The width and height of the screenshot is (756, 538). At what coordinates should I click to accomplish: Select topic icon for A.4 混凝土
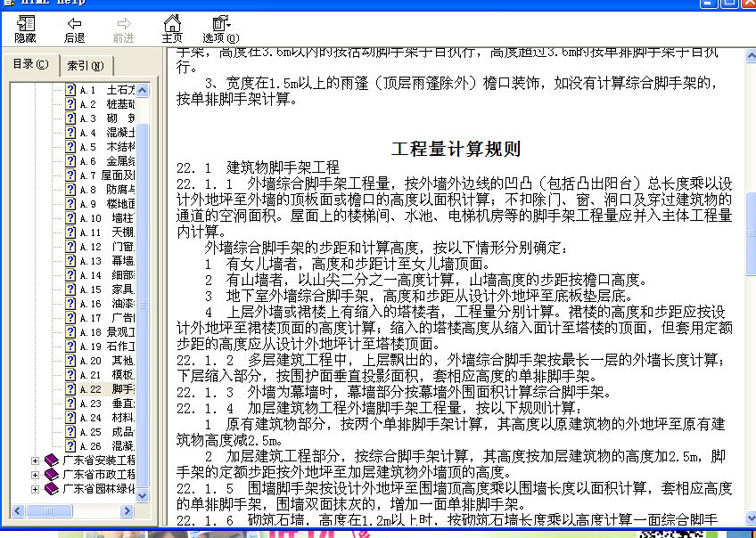70,133
